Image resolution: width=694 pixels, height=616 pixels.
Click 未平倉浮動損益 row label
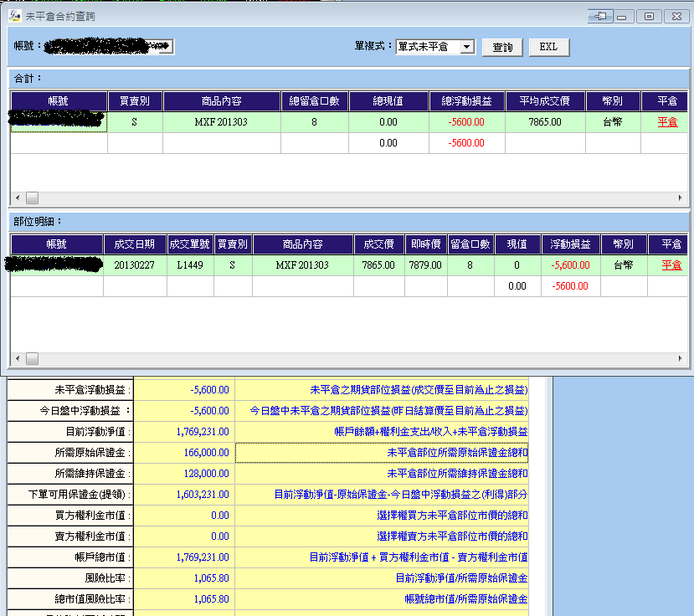(x=70, y=390)
